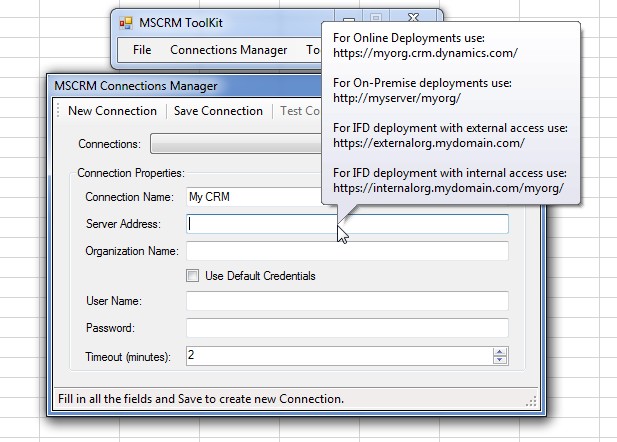Viewport: 617px width, 442px height.
Task: Click the partially hidden Test Connection button
Action: 299,111
